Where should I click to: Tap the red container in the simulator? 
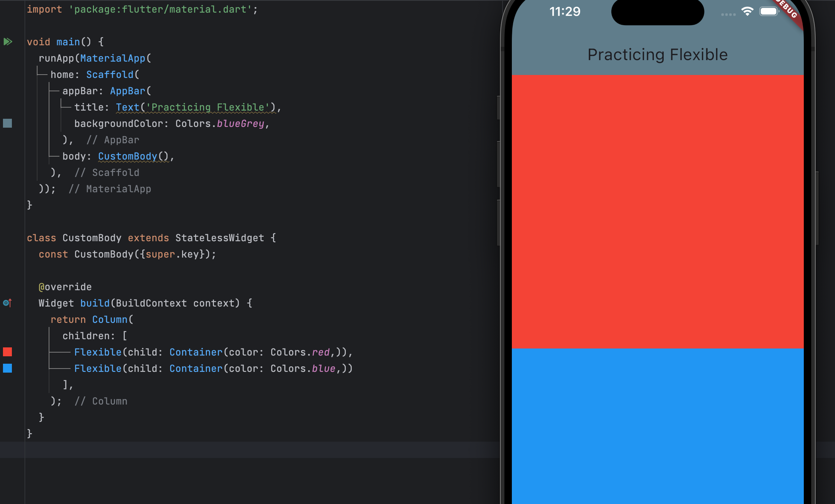657,212
